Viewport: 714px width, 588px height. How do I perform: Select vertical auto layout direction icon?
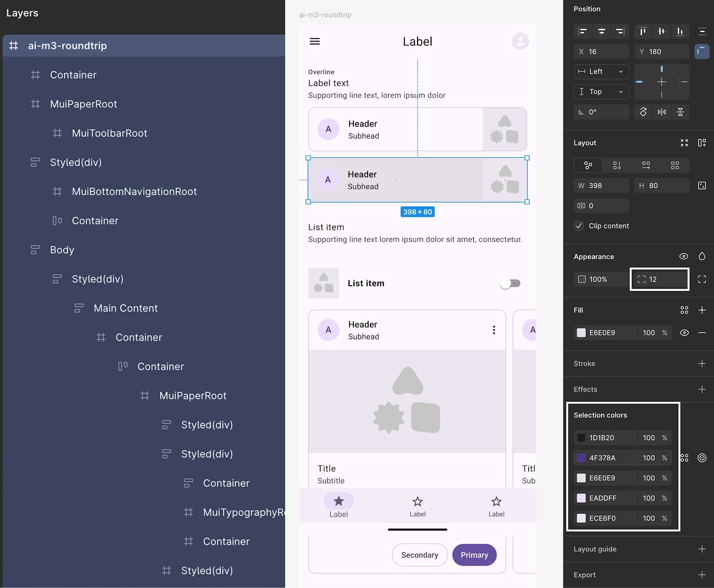617,165
